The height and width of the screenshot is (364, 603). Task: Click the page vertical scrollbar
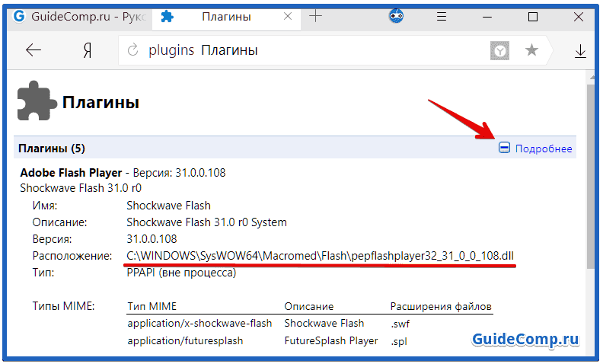pos(591,176)
